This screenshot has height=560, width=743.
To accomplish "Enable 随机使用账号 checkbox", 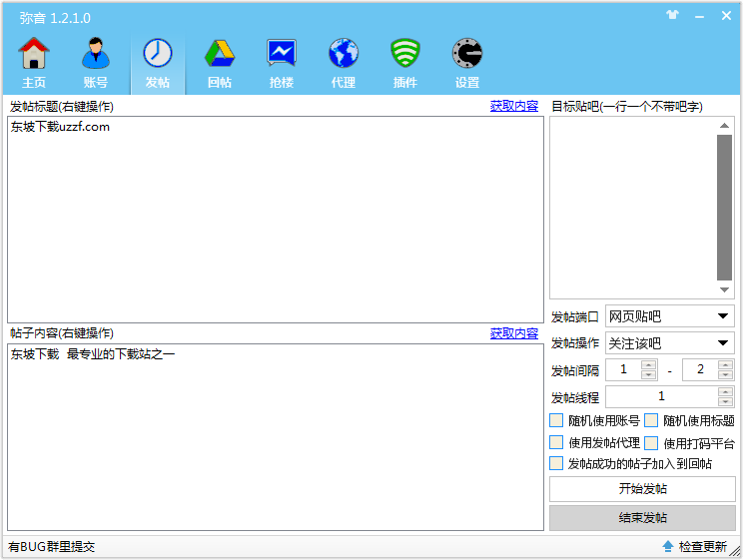I will tap(556, 420).
